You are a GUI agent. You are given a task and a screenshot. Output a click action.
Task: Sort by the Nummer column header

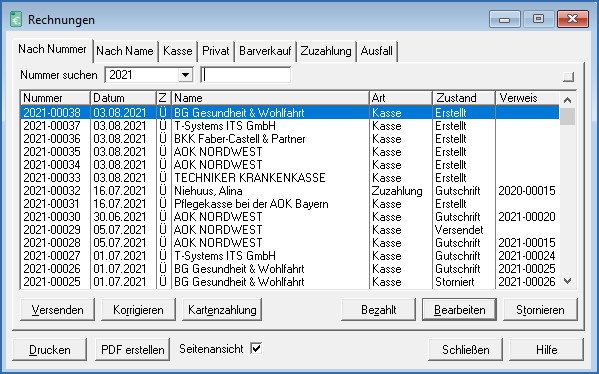tap(55, 98)
